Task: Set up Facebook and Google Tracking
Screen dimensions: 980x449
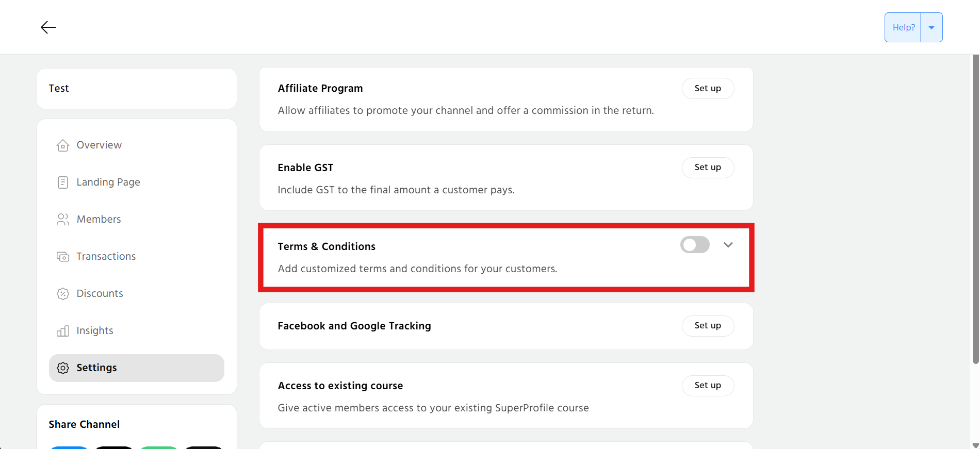Action: click(x=708, y=326)
